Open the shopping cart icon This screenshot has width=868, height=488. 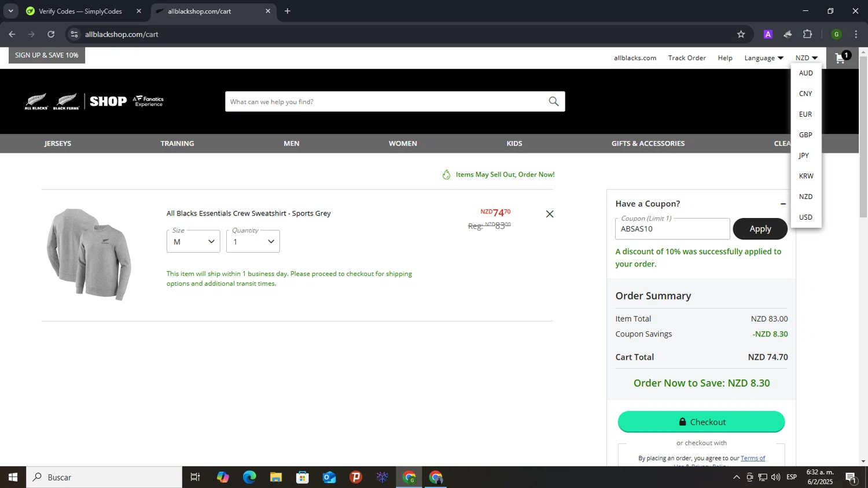coord(842,58)
